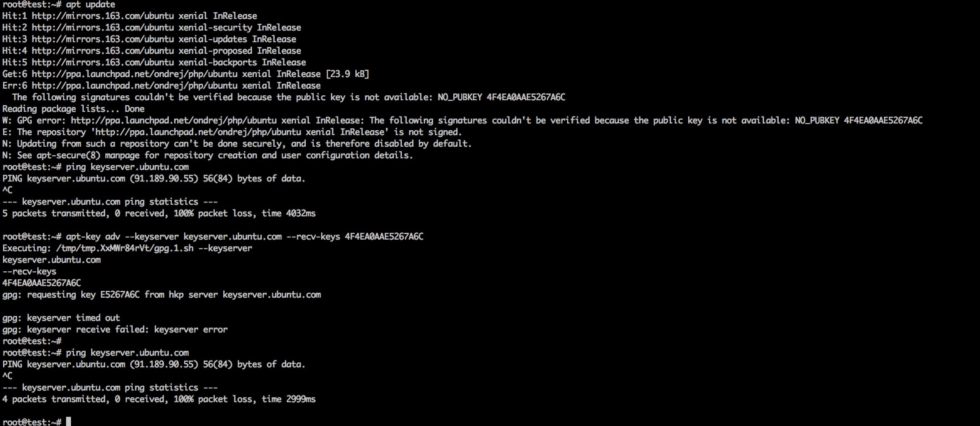The height and width of the screenshot is (426, 980).
Task: Click the '/tmp/tmp.XxMWr84rVt/gpg.1.sh' script path
Action: point(125,248)
